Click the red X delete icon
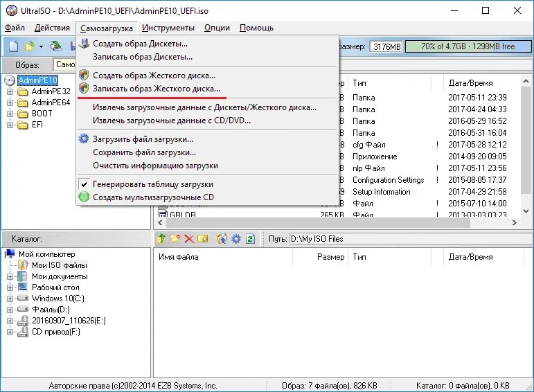The image size is (534, 392). pyautogui.click(x=189, y=239)
